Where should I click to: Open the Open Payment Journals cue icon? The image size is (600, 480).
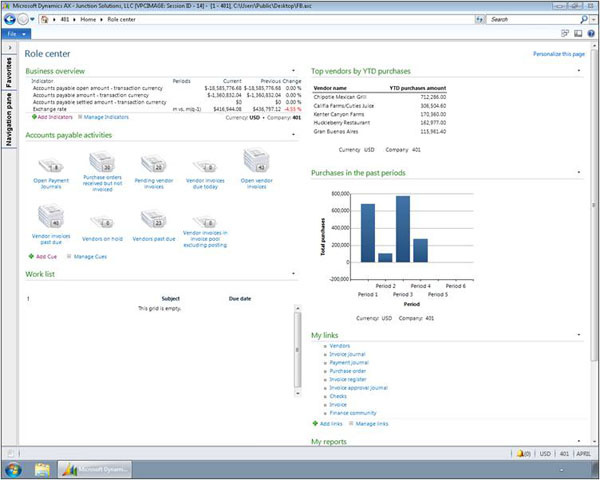coord(51,166)
